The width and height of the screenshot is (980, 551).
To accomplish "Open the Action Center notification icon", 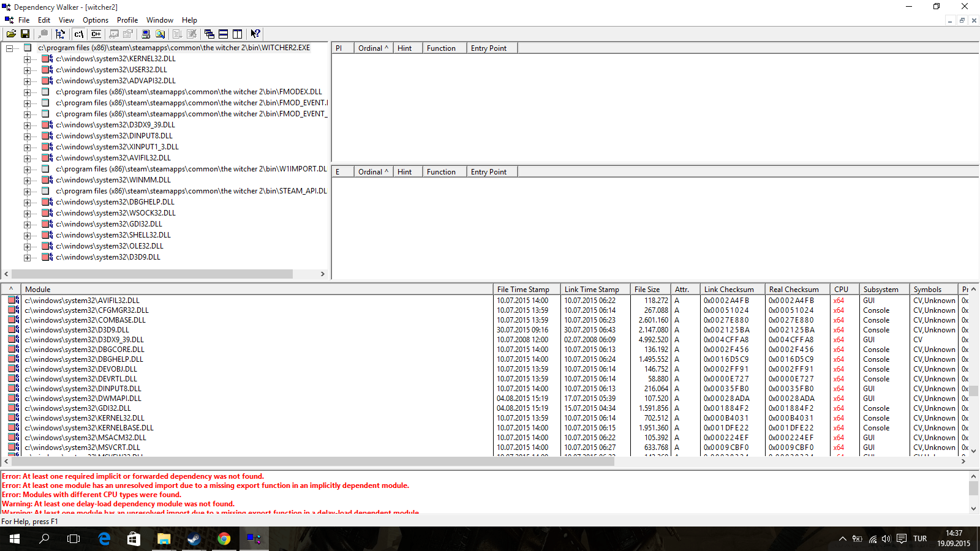I will coord(902,539).
